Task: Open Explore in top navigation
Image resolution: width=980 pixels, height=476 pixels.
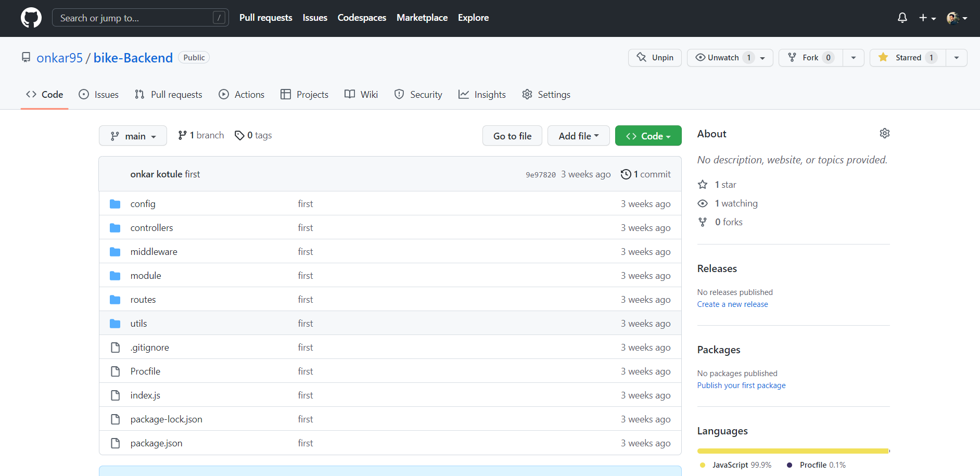Action: tap(473, 18)
